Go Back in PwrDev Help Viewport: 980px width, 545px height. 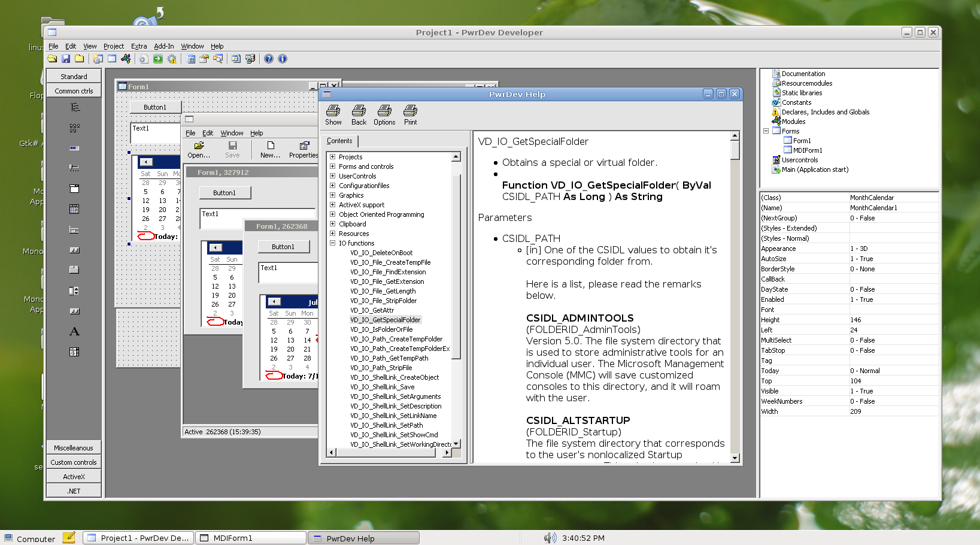pos(358,114)
